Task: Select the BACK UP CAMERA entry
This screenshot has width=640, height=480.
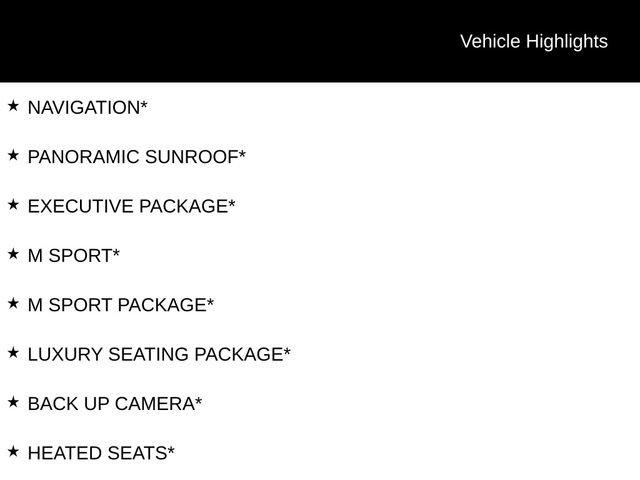Action: click(x=115, y=404)
